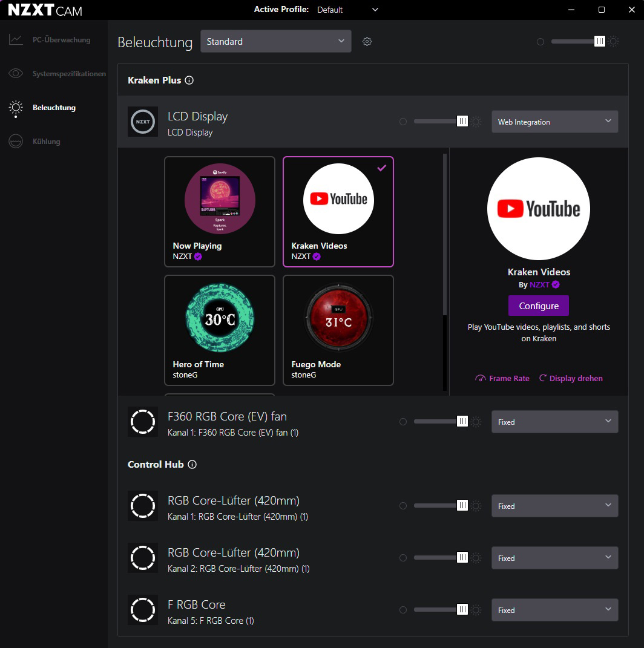Minimize the NZXT CAM window
644x648 pixels.
[571, 10]
